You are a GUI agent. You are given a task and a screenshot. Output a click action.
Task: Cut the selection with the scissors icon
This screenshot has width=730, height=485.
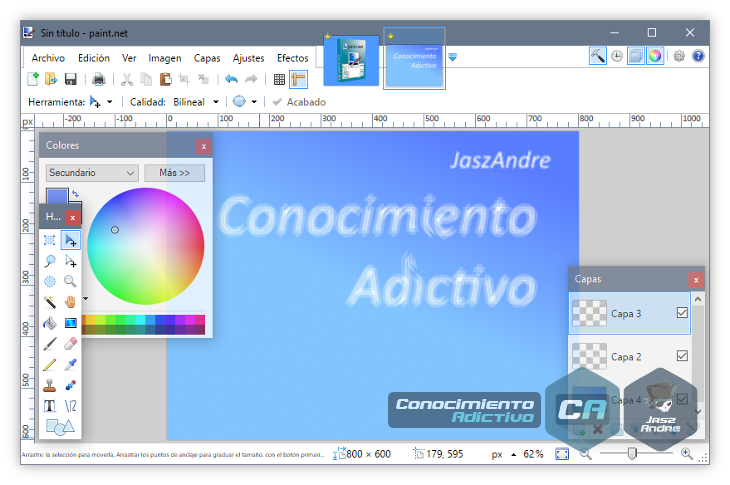point(127,79)
